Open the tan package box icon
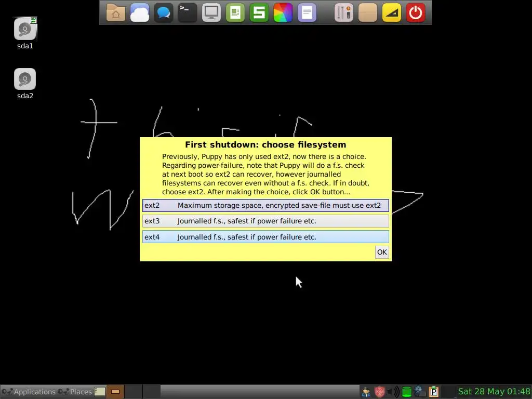 point(368,12)
